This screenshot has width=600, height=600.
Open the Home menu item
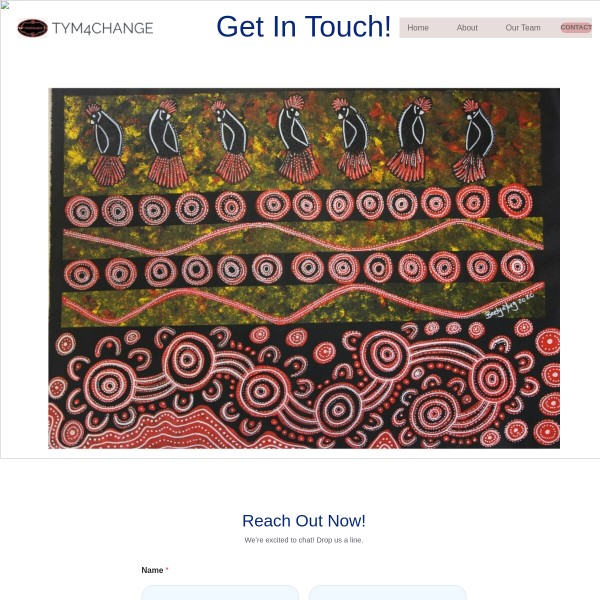tap(418, 28)
